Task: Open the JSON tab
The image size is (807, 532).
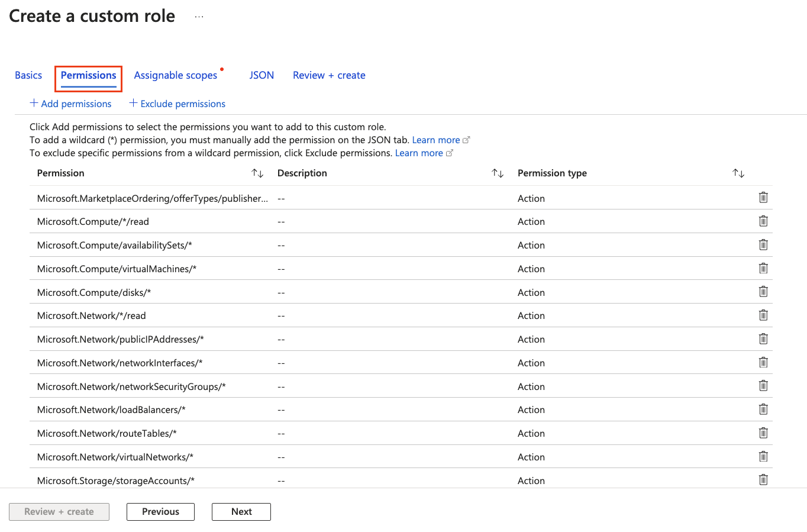Action: tap(262, 75)
